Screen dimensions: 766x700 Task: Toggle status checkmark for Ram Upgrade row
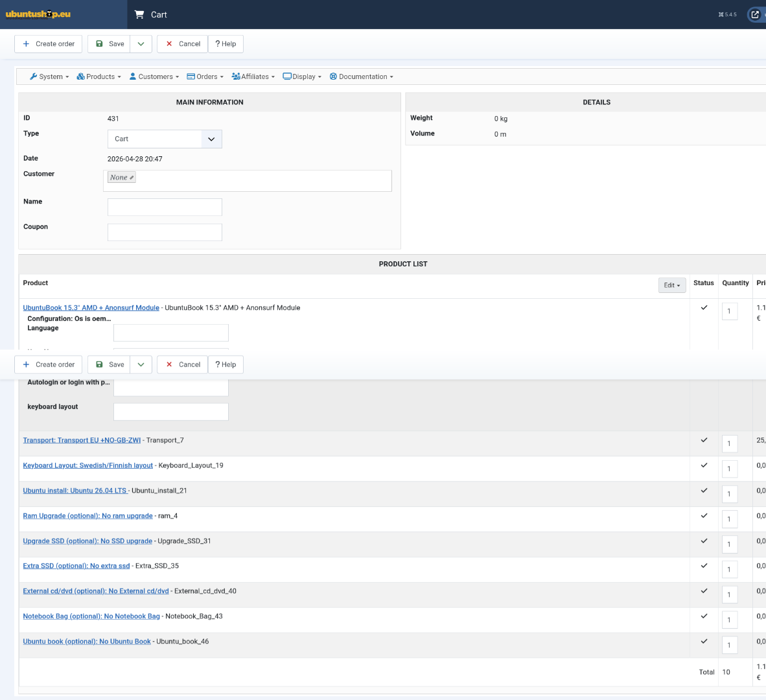[x=704, y=515]
